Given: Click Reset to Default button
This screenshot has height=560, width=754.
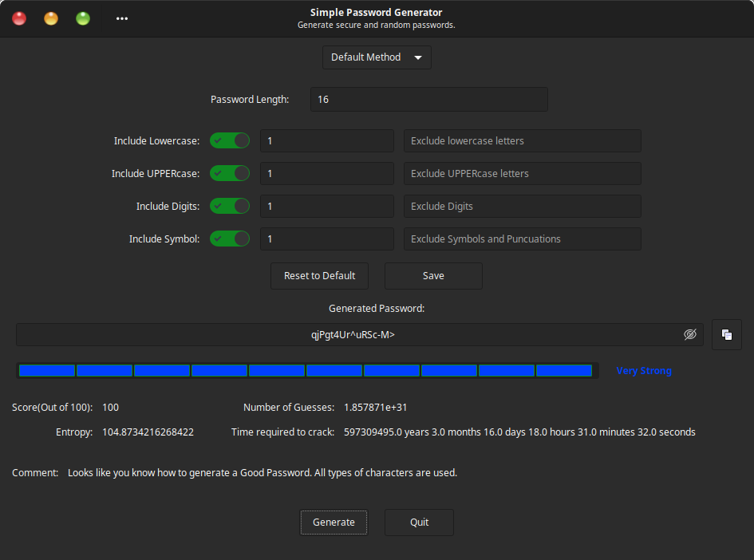Looking at the screenshot, I should [319, 276].
